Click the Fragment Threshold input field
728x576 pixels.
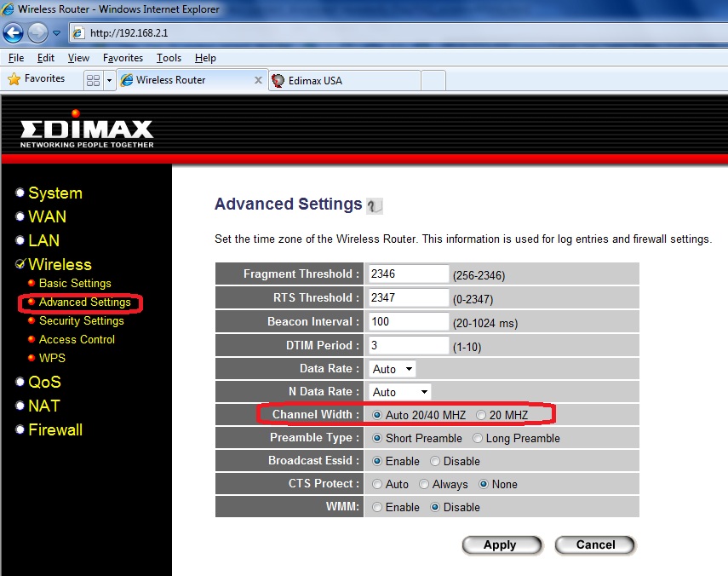pos(408,274)
